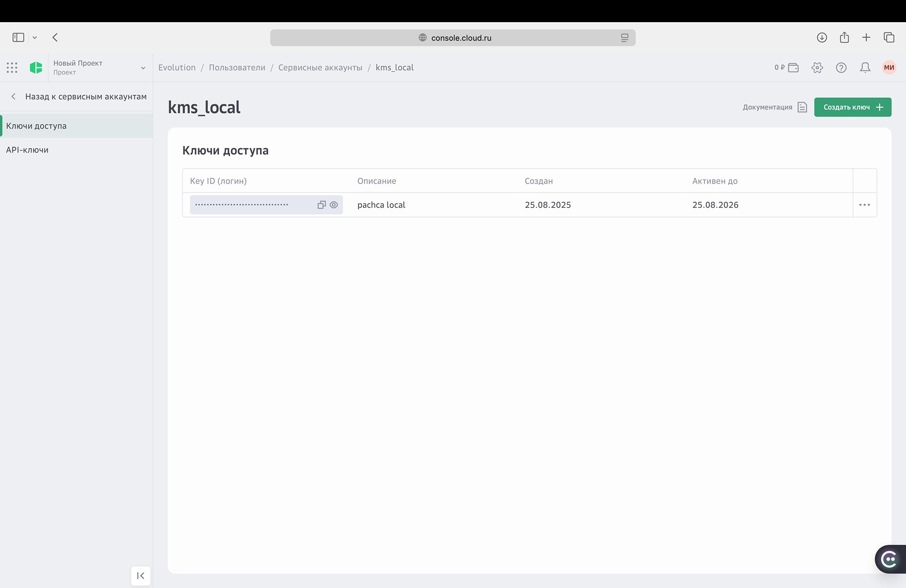The image size is (906, 588).
Task: Click the browser address bar
Action: click(453, 38)
